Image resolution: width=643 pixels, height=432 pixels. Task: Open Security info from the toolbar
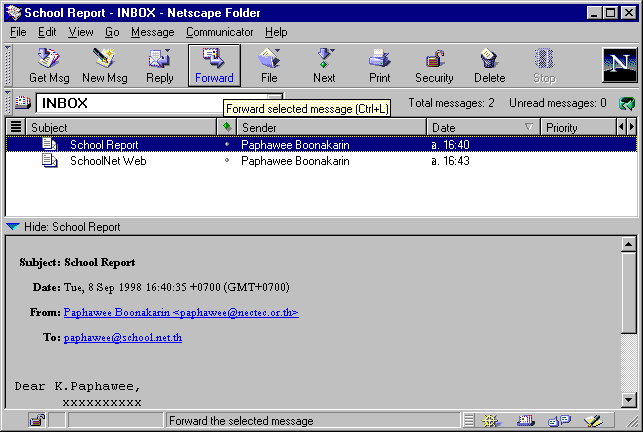point(434,66)
